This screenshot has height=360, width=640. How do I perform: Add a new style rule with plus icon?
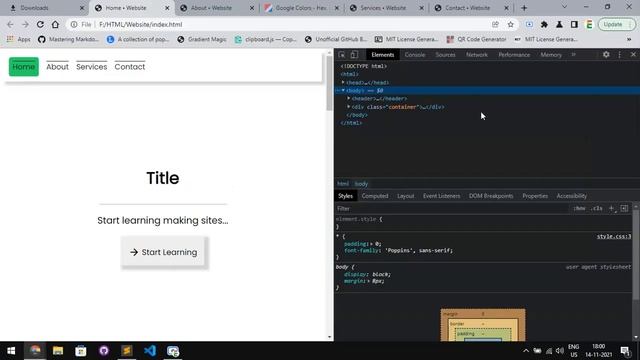pyautogui.click(x=611, y=209)
